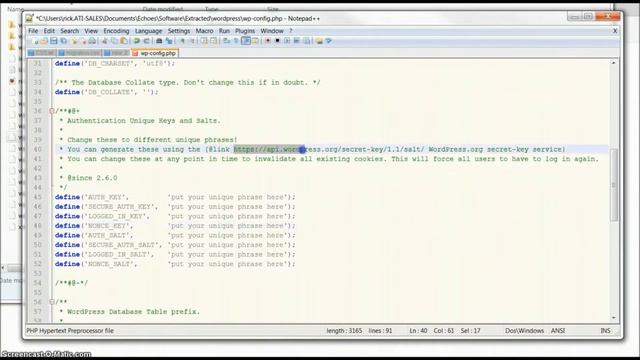Click the Zoom Out toolbar icon
The width and height of the screenshot is (640, 360).
[x=193, y=41]
